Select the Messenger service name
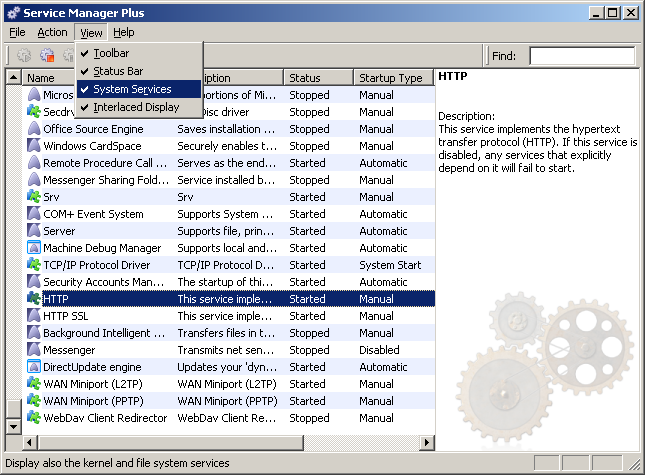 coord(69,350)
